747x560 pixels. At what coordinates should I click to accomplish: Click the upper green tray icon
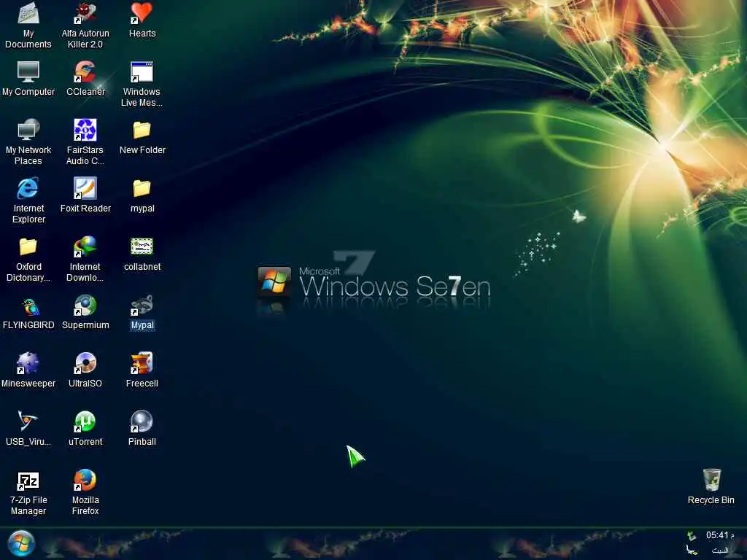[692, 536]
